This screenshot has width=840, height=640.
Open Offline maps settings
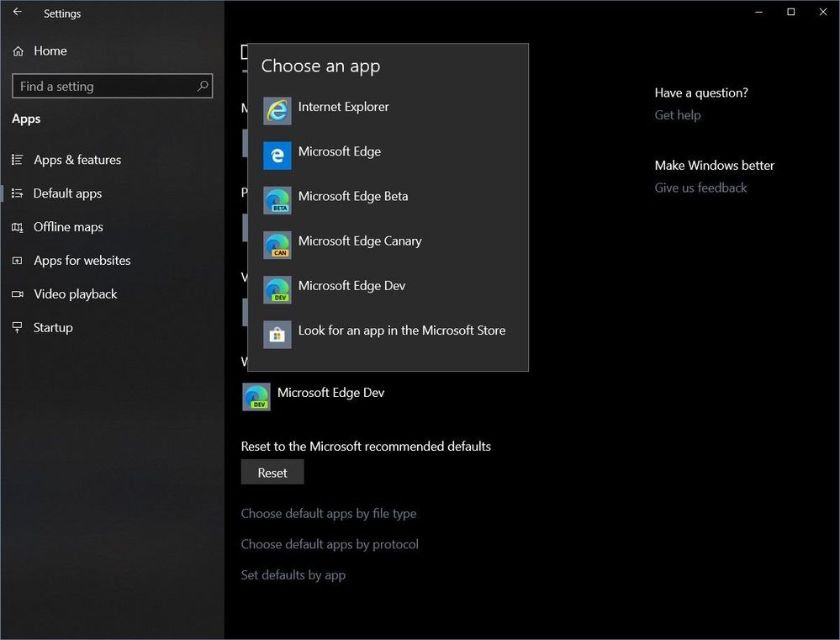pyautogui.click(x=112, y=227)
